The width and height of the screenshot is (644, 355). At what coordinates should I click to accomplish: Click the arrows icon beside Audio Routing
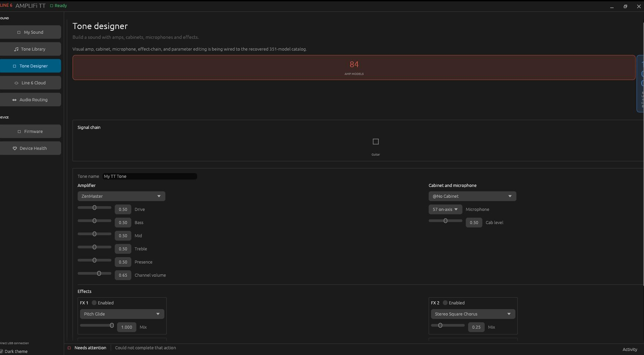coord(14,100)
